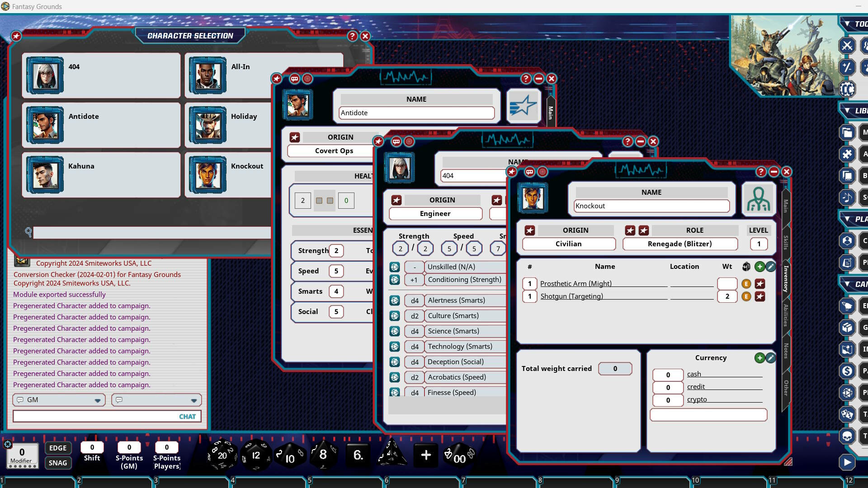Toggle the target icon on 404's sheet header

(x=410, y=141)
